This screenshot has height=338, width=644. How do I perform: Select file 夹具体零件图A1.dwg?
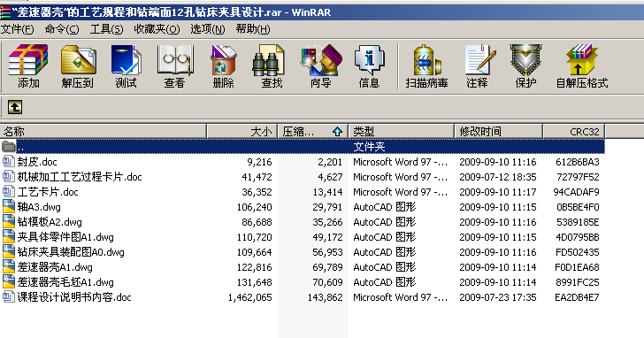point(65,237)
